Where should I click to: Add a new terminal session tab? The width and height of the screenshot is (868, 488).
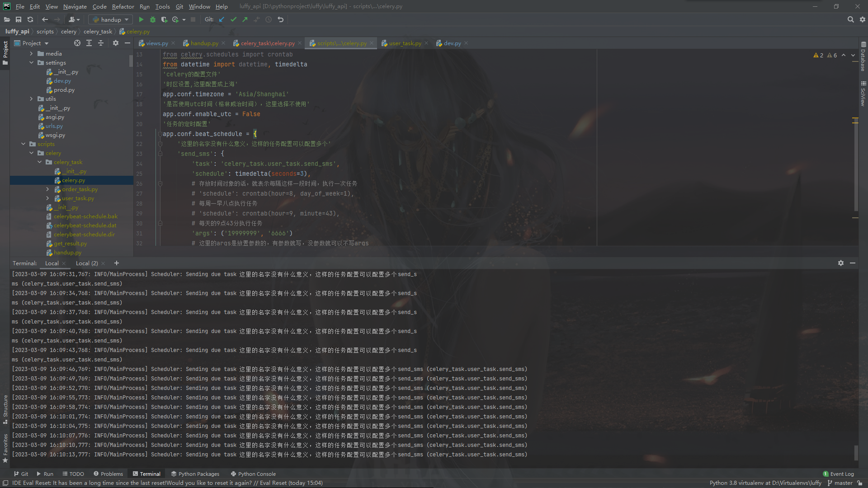coord(117,263)
